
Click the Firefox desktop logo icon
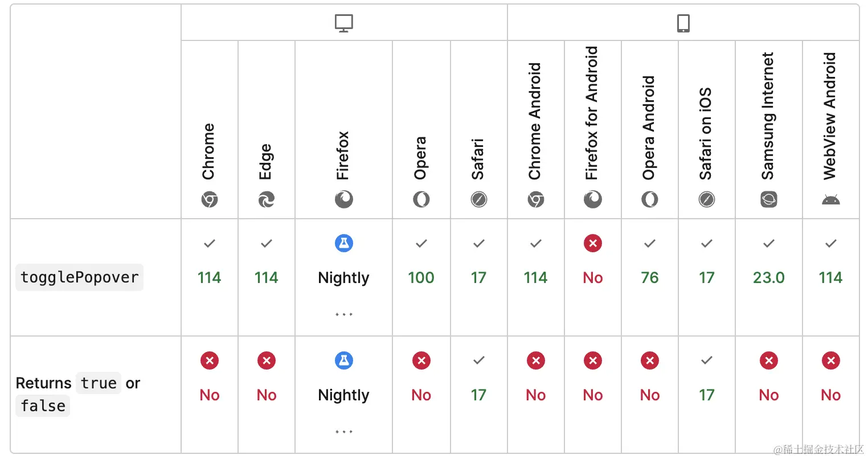344,199
